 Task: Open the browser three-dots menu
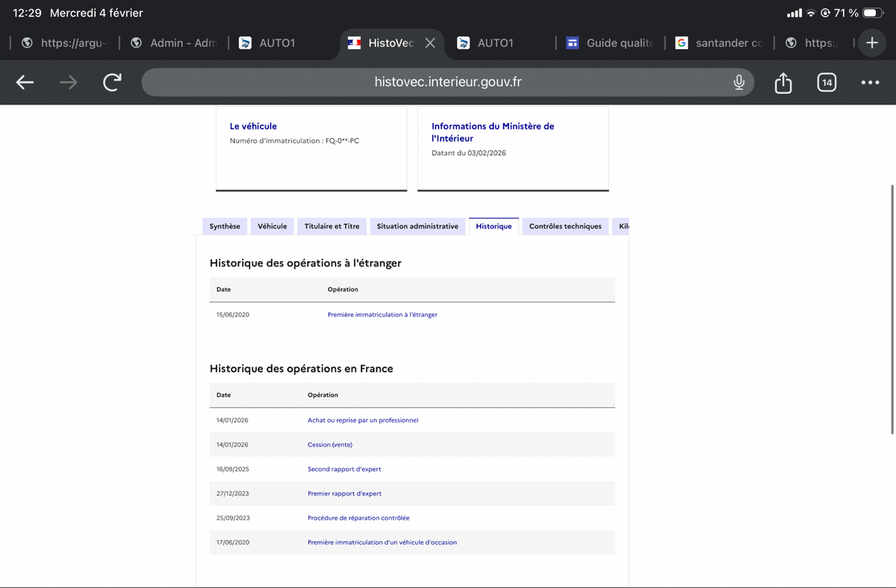click(870, 83)
